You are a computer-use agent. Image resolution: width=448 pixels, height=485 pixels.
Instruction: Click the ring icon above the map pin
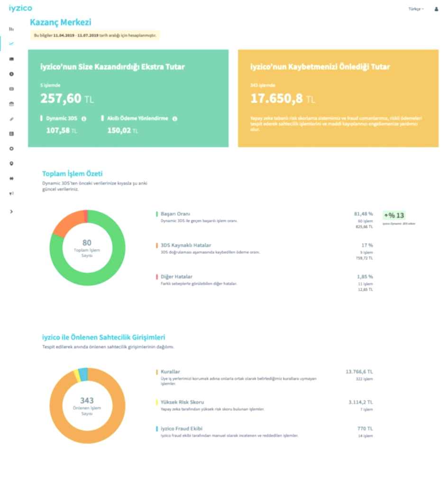pos(11,148)
